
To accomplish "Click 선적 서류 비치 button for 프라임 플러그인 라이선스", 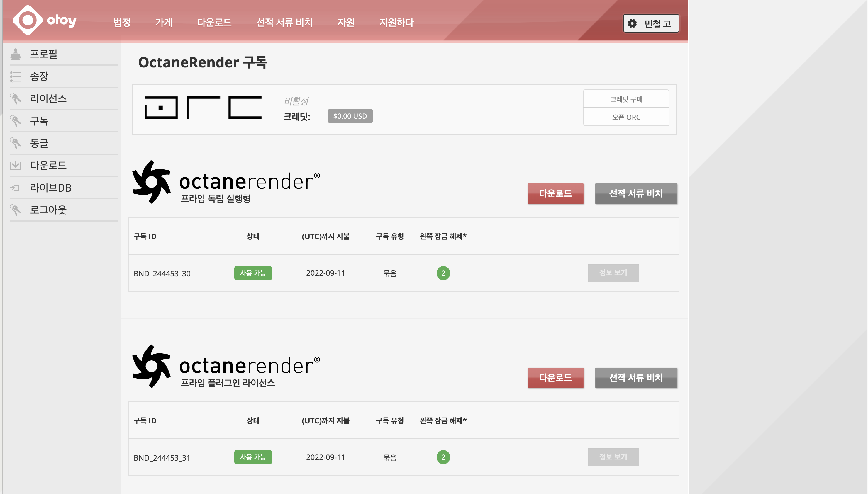I will pyautogui.click(x=636, y=378).
